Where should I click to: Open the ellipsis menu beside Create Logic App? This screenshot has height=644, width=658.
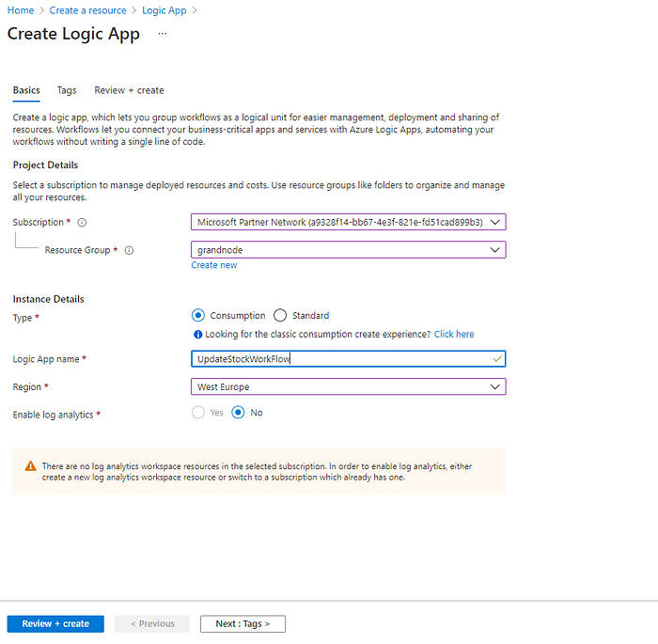pos(163,34)
